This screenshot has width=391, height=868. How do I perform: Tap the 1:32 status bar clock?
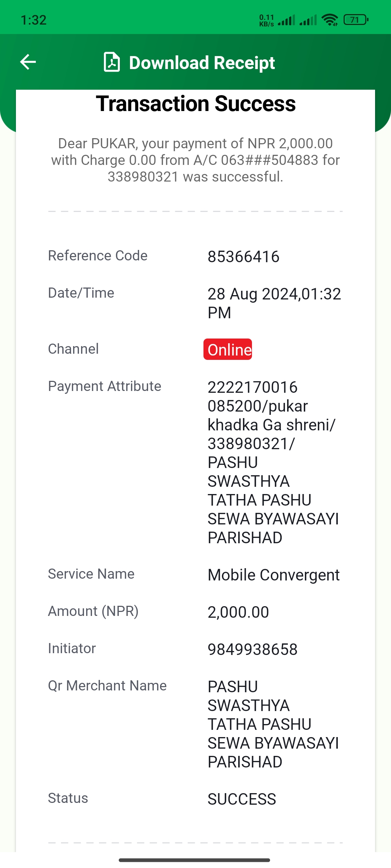34,20
